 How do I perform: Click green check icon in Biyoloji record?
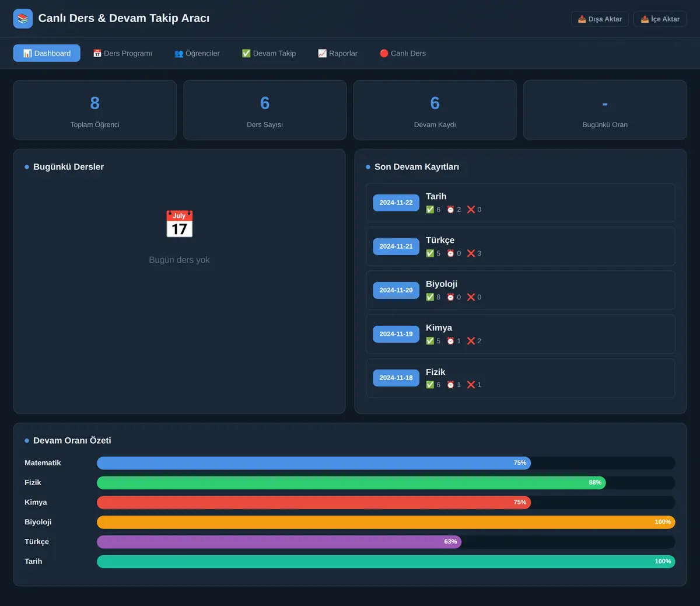pos(430,297)
